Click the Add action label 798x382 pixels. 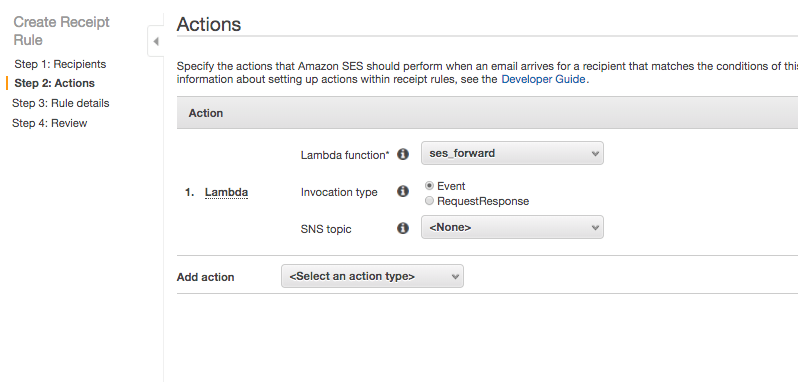(206, 277)
